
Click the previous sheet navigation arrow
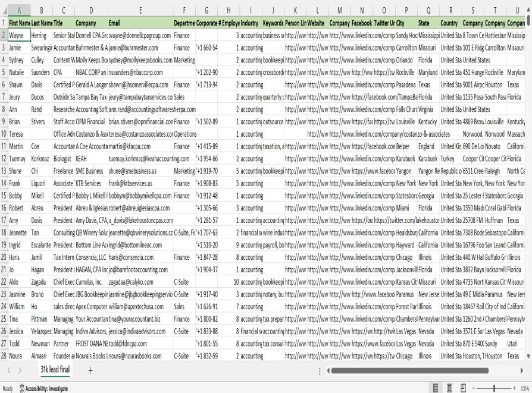click(x=9, y=370)
